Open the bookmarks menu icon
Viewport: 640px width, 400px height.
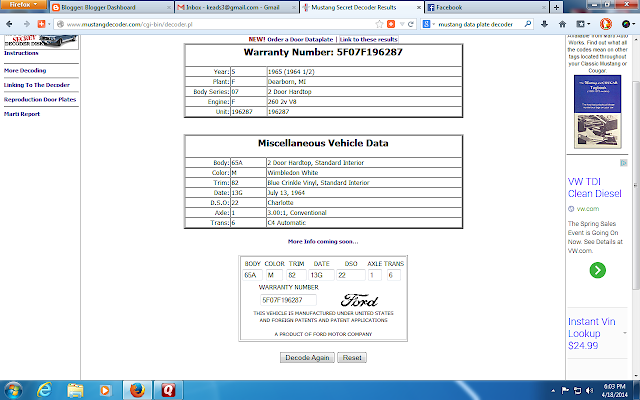(x=582, y=24)
